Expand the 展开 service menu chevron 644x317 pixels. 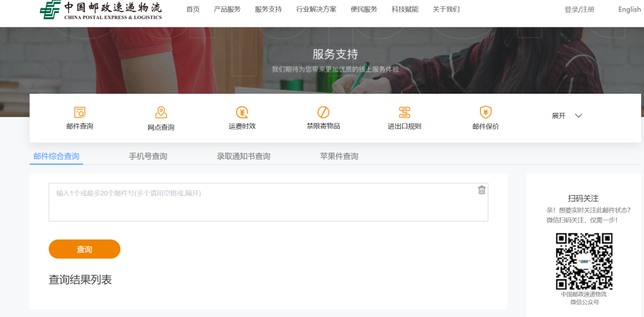pyautogui.click(x=578, y=116)
